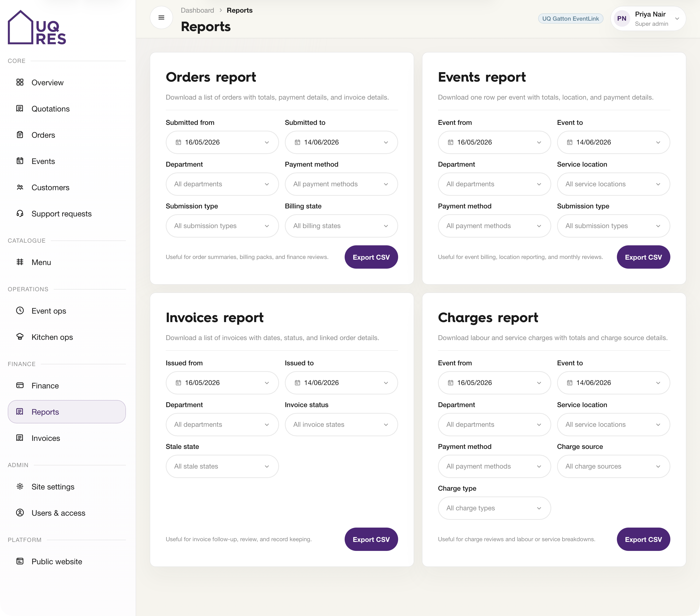The height and width of the screenshot is (616, 700).
Task: Export CSV for Orders report
Action: [371, 257]
